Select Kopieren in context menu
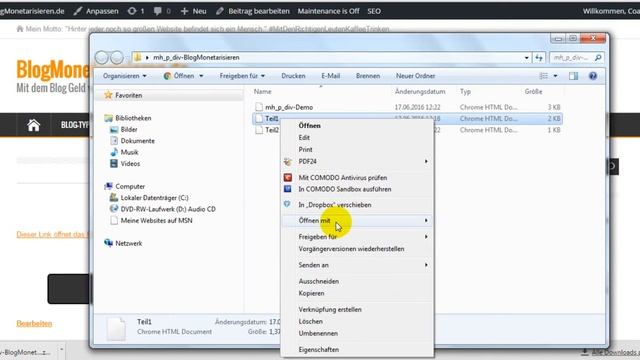Image resolution: width=640 pixels, height=360 pixels. 311,293
